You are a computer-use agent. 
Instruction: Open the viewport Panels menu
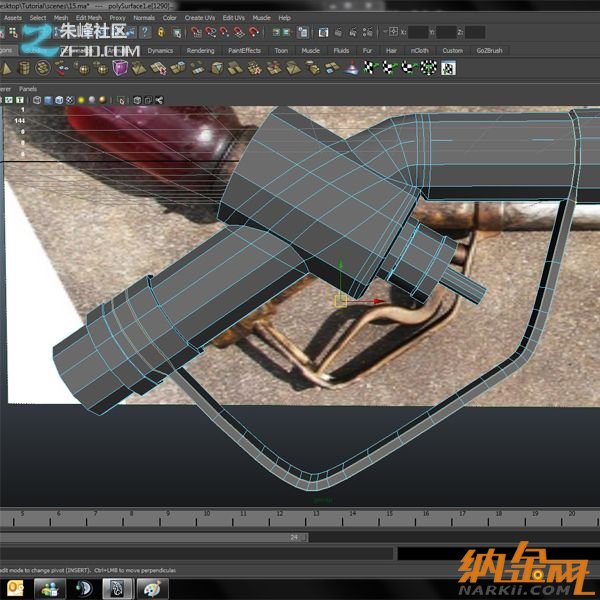click(x=28, y=89)
